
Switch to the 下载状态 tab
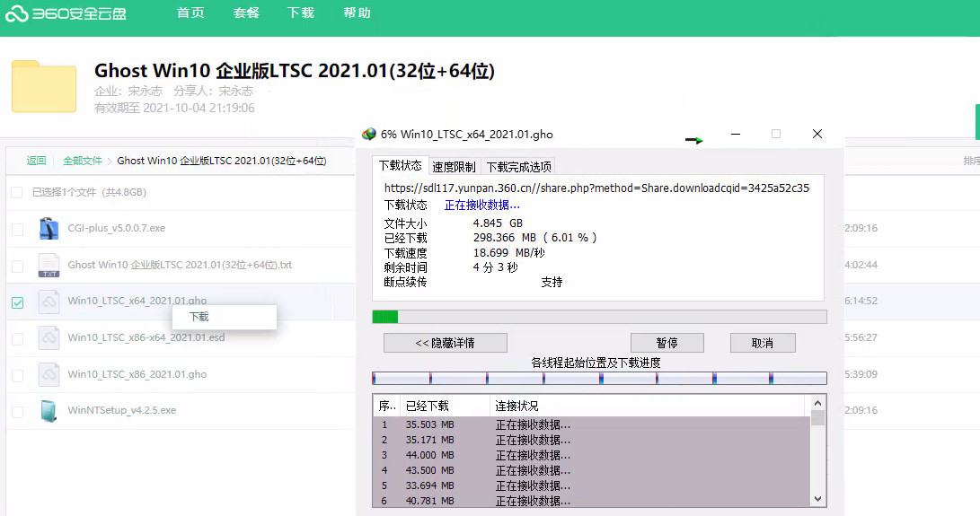coord(400,165)
